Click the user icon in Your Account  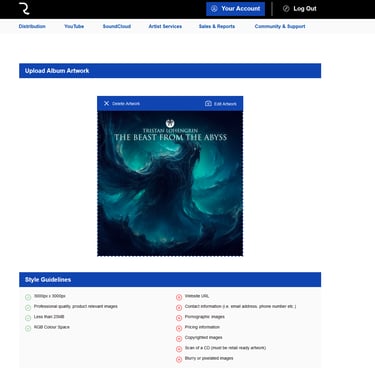click(x=214, y=9)
